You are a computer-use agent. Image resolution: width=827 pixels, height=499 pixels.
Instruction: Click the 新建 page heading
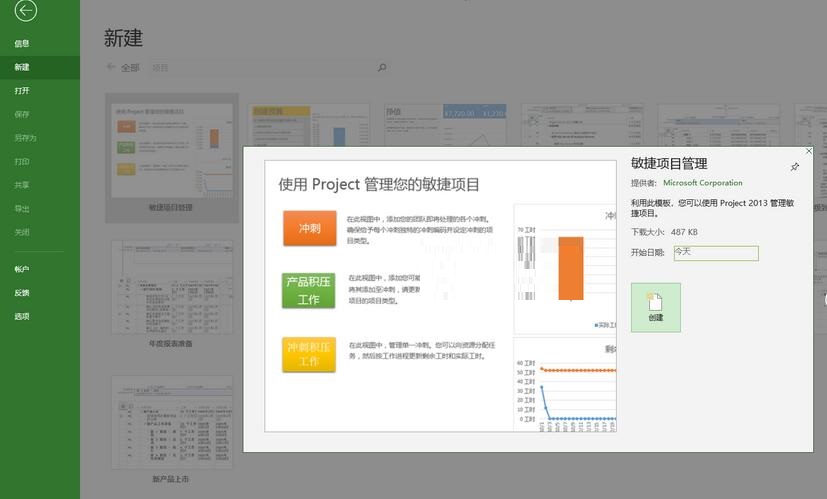click(123, 38)
